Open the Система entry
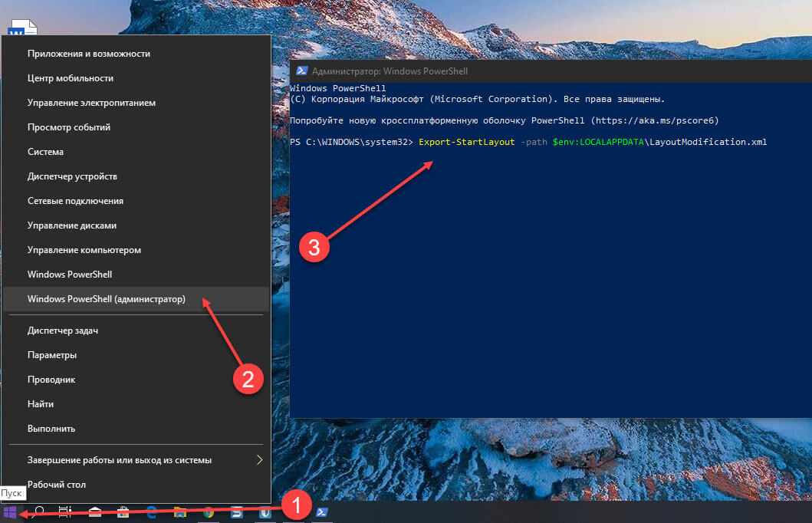Viewport: 812px width, 523px height. [x=136, y=152]
